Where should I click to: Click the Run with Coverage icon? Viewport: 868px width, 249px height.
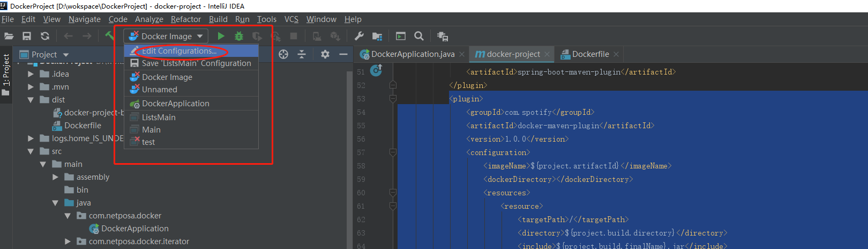(x=257, y=36)
